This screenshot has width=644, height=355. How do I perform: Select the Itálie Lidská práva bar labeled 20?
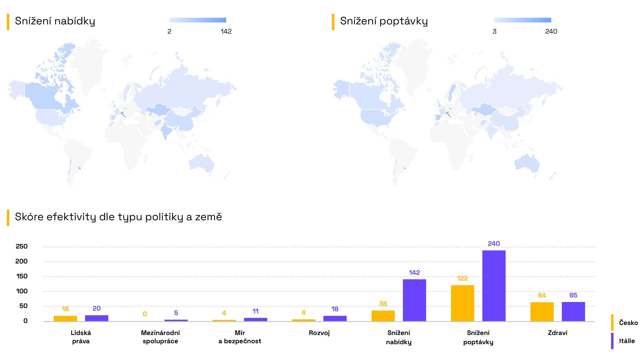click(x=97, y=318)
